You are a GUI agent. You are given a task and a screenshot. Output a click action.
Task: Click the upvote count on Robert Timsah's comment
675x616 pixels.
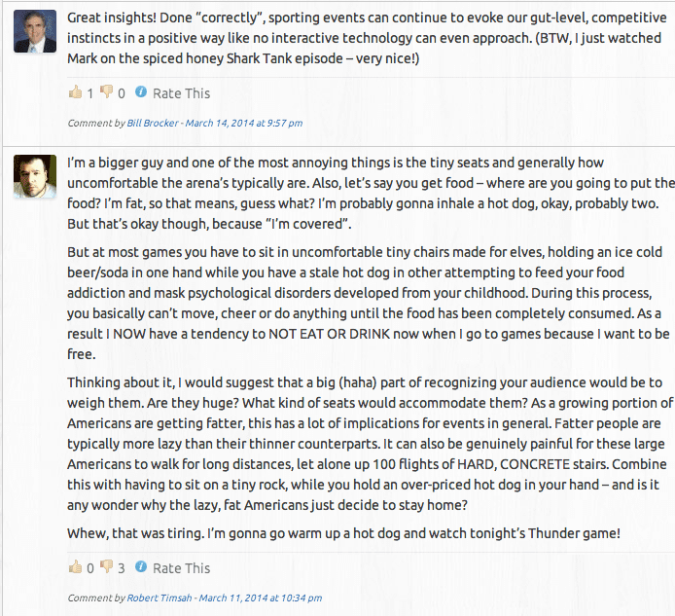pyautogui.click(x=90, y=567)
